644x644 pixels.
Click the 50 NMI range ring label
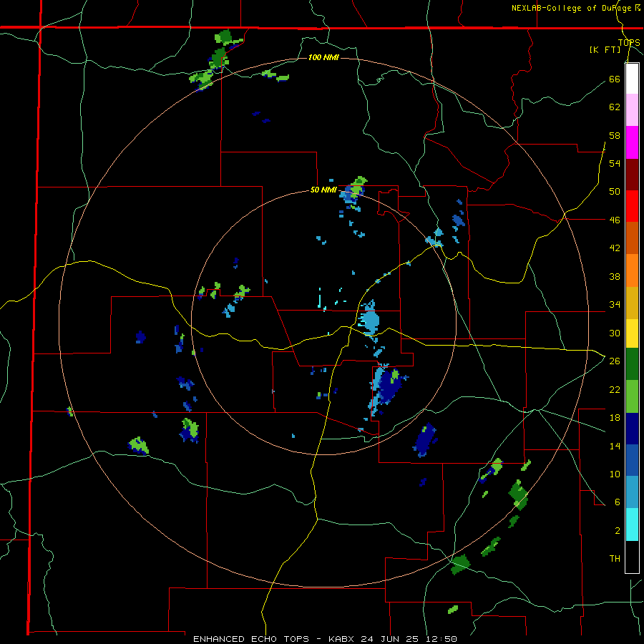click(x=323, y=190)
